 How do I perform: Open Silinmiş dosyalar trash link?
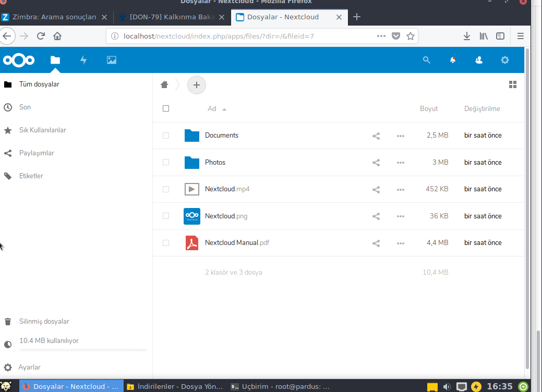click(44, 322)
